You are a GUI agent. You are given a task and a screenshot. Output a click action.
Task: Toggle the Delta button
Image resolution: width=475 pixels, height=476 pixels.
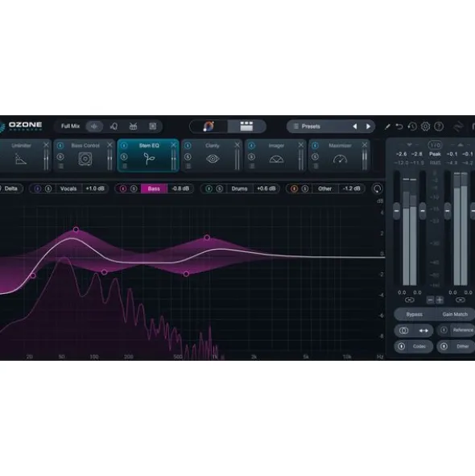click(10, 188)
